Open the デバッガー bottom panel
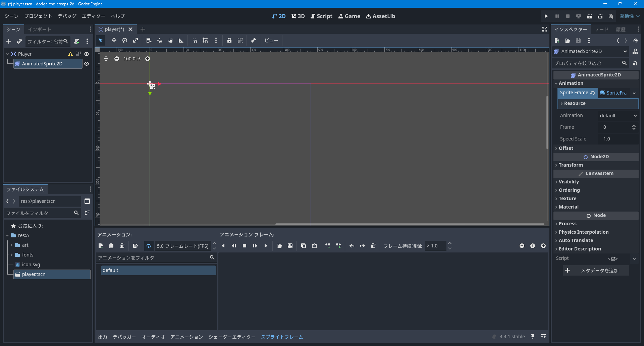The height and width of the screenshot is (346, 644). click(x=124, y=337)
